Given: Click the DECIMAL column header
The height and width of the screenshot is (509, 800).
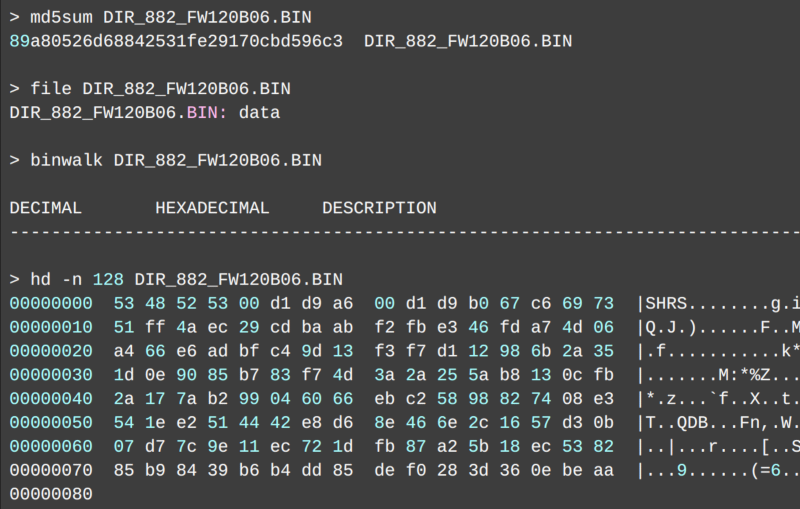Looking at the screenshot, I should [x=45, y=208].
